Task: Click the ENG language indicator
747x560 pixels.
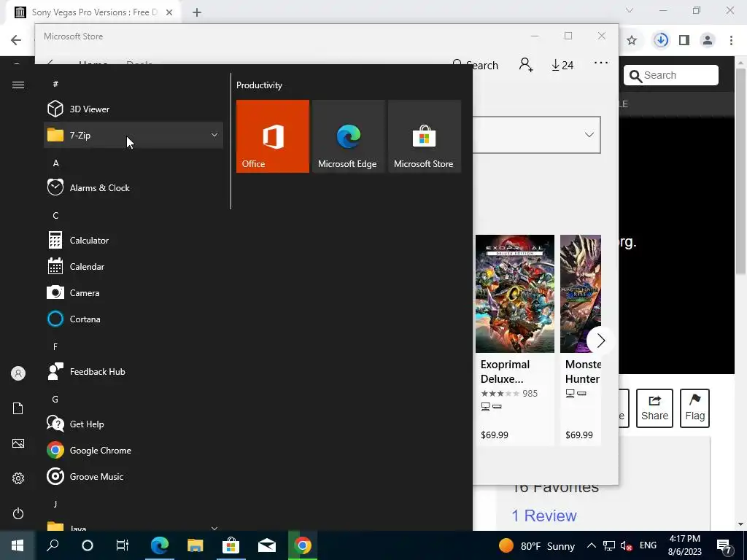Action: 648,545
